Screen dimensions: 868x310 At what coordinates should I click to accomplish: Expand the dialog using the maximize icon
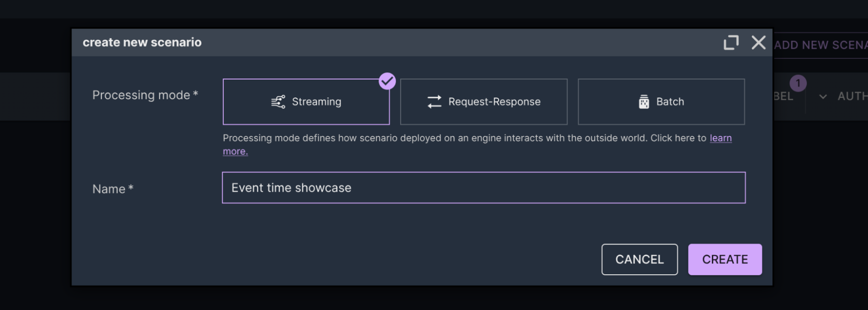(731, 42)
